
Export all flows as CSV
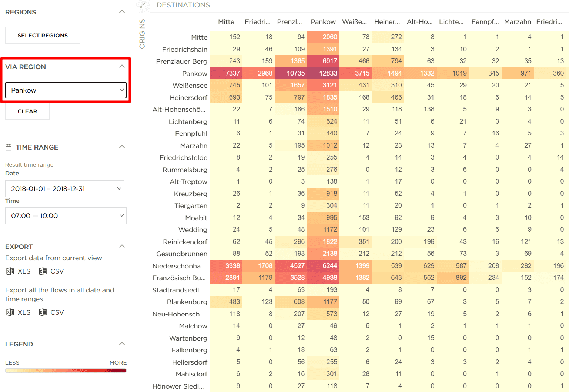pos(51,312)
